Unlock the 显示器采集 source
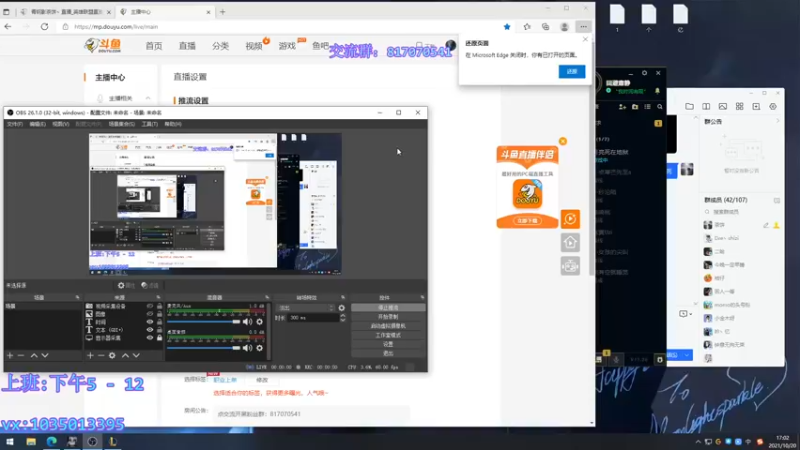 (x=159, y=338)
